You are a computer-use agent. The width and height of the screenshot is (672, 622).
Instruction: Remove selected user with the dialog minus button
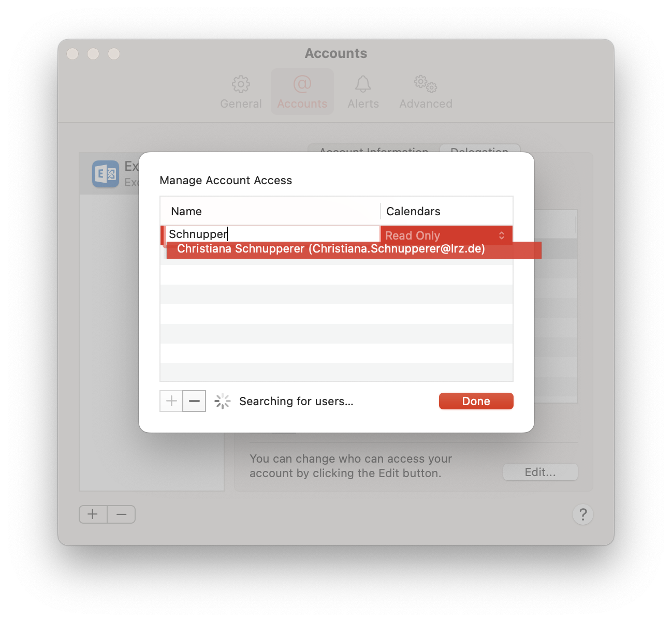(x=194, y=401)
